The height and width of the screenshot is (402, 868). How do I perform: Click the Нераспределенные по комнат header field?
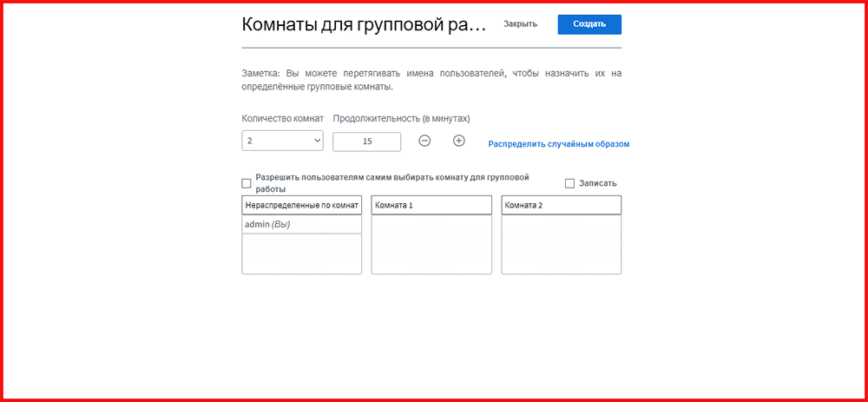click(301, 205)
